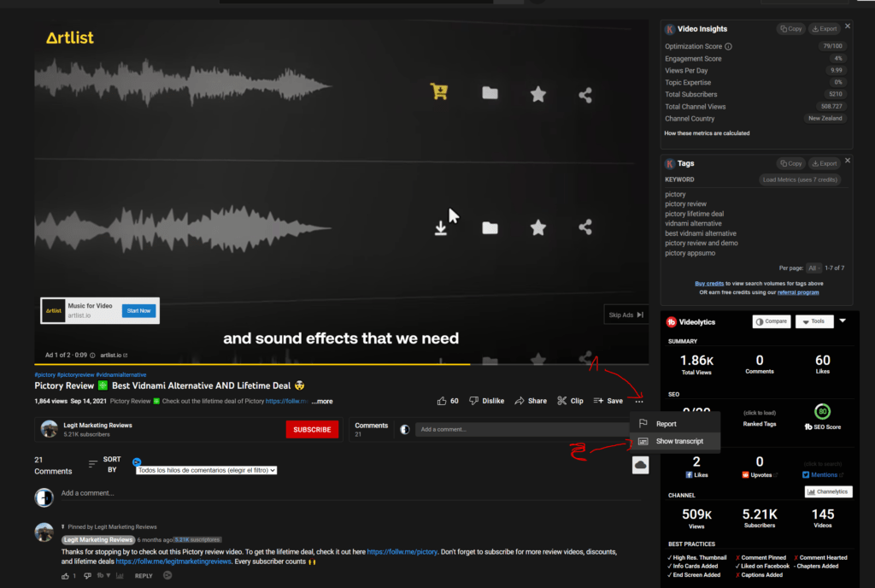Viewport: 875px width, 588px height.
Task: Click the Start Now ad button
Action: pyautogui.click(x=138, y=311)
